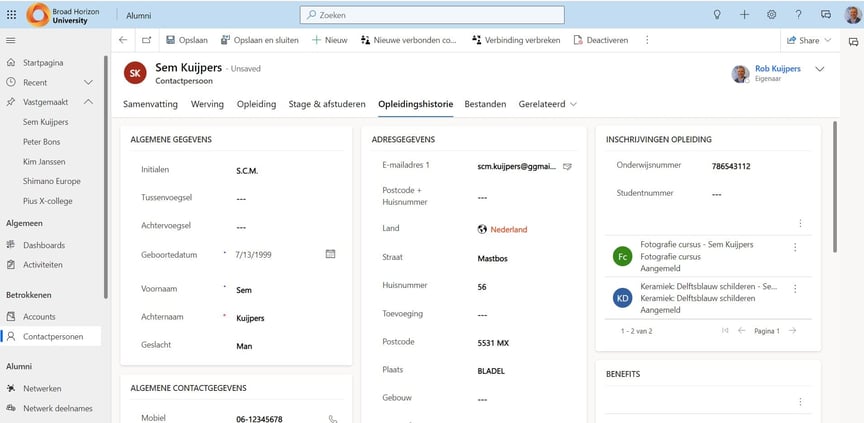Switch to the Bestanden tab
864x423 pixels.
coord(485,104)
